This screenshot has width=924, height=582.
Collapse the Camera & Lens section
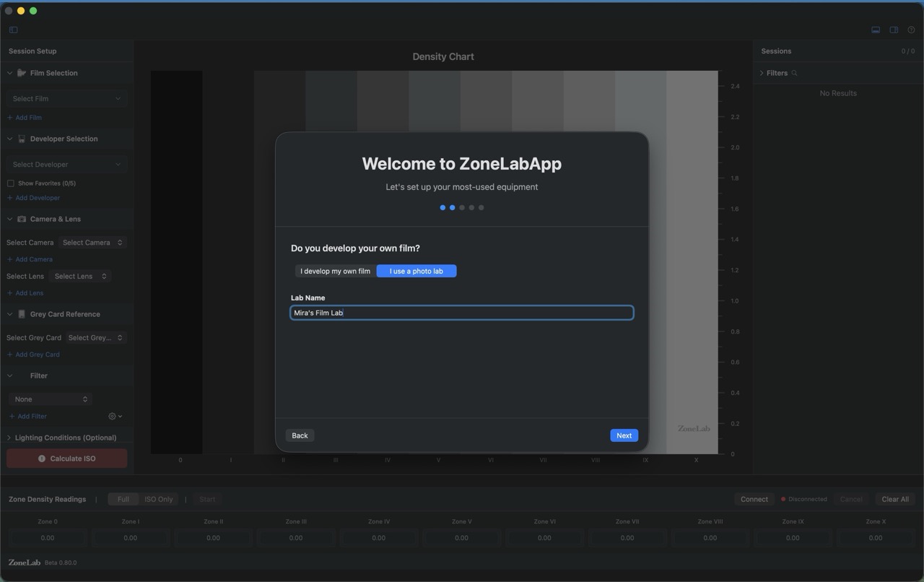tap(10, 219)
